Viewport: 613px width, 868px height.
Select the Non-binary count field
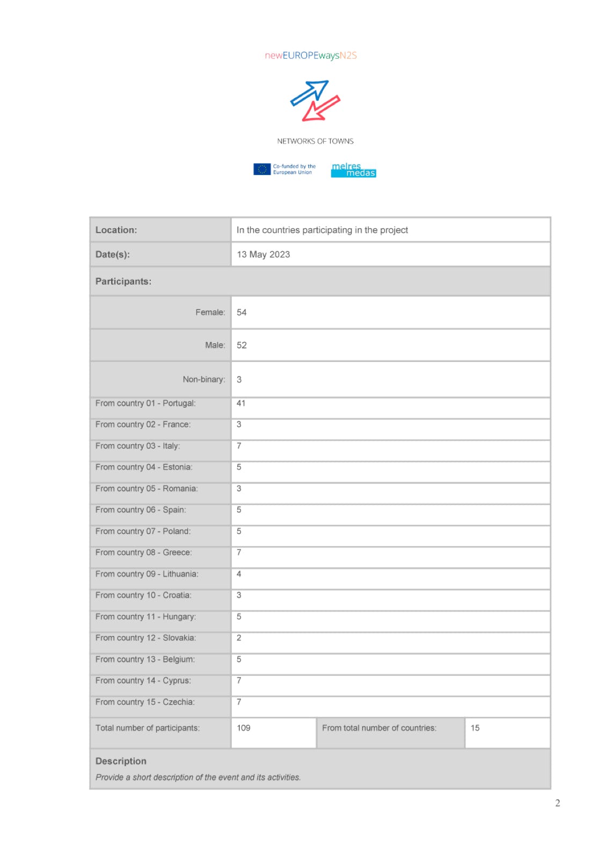pyautogui.click(x=390, y=379)
